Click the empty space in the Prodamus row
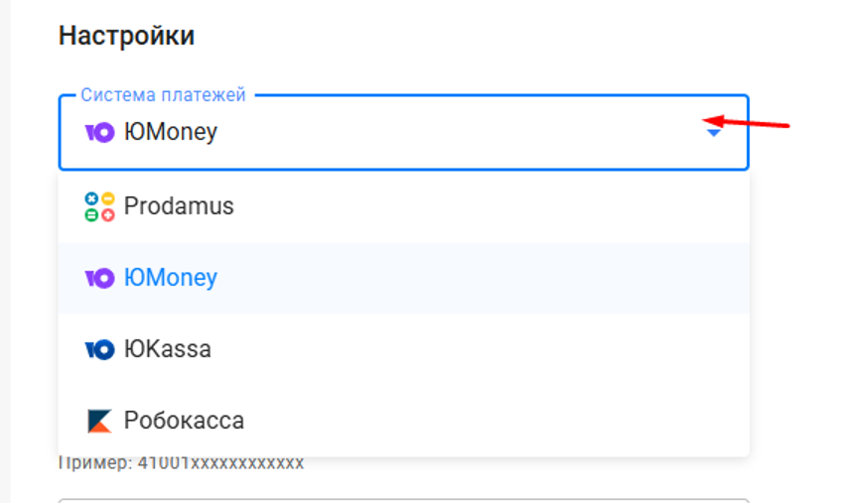Viewport: 854px width, 504px height. 491,206
